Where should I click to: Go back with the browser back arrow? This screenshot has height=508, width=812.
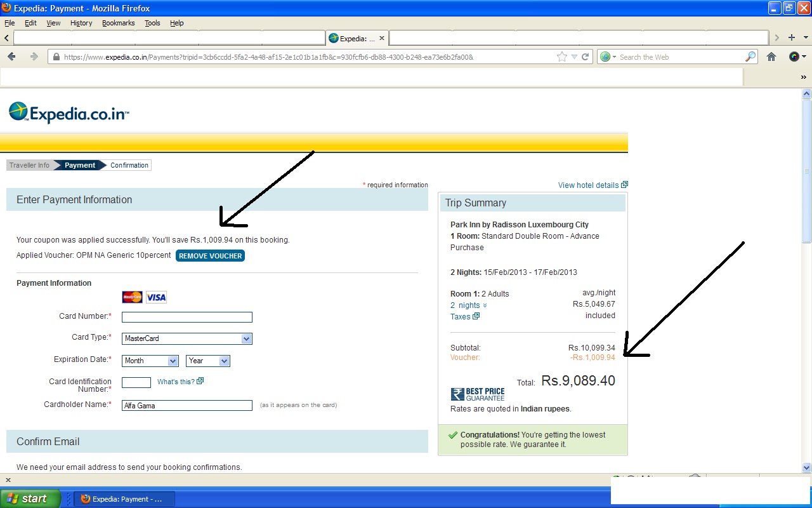[x=11, y=57]
